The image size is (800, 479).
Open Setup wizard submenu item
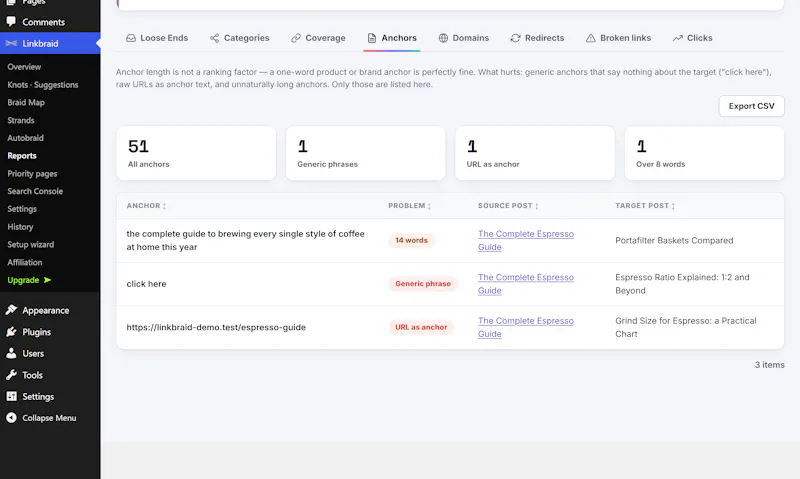(31, 244)
